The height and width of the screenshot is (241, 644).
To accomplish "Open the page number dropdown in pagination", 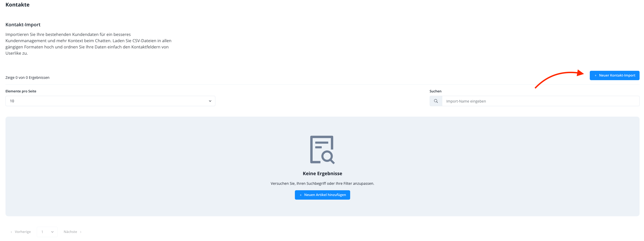I will 47,232.
